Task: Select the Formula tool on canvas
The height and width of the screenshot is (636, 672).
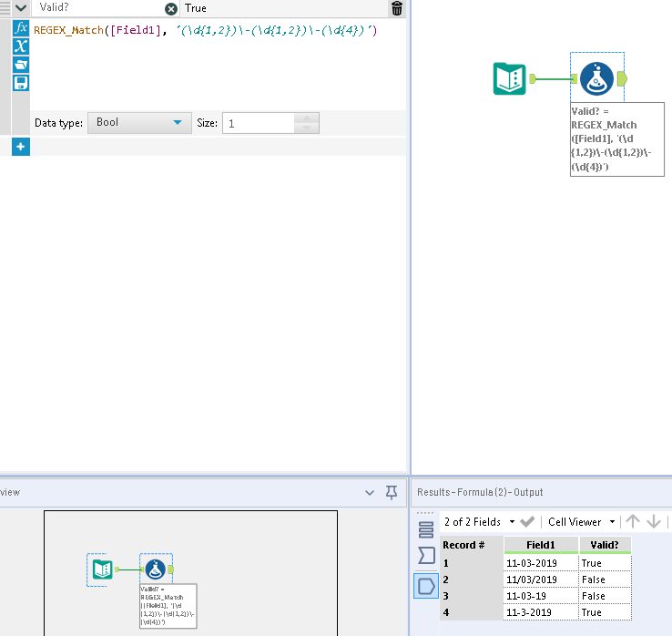Action: (x=596, y=79)
